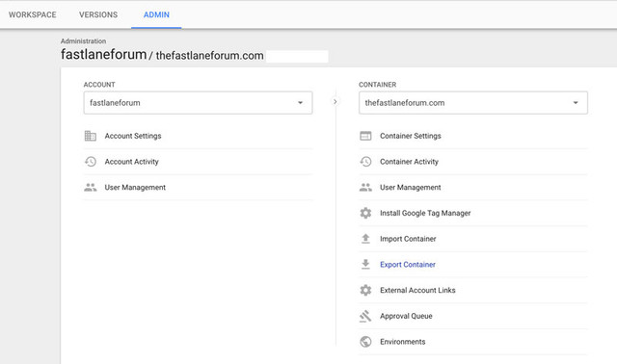Choose Import Container
The image size is (617, 364).
click(408, 239)
